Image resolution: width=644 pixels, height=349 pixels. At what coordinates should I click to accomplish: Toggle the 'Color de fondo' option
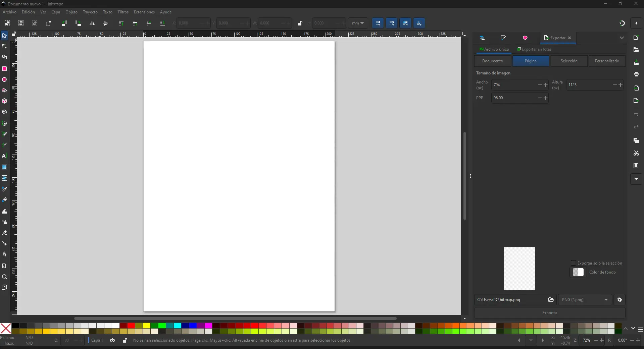(579, 272)
